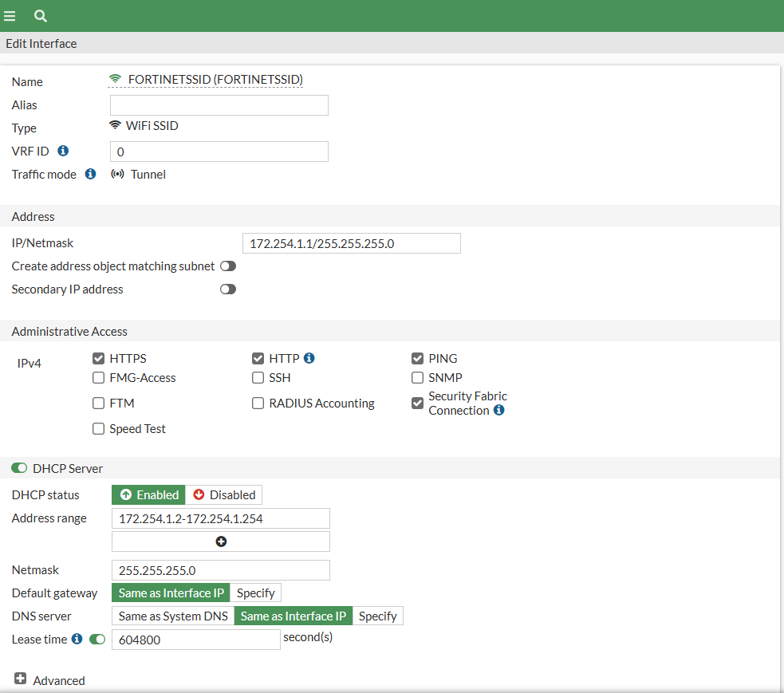Click the WiFi SSID type icon
Image resolution: width=784 pixels, height=693 pixels.
click(115, 125)
